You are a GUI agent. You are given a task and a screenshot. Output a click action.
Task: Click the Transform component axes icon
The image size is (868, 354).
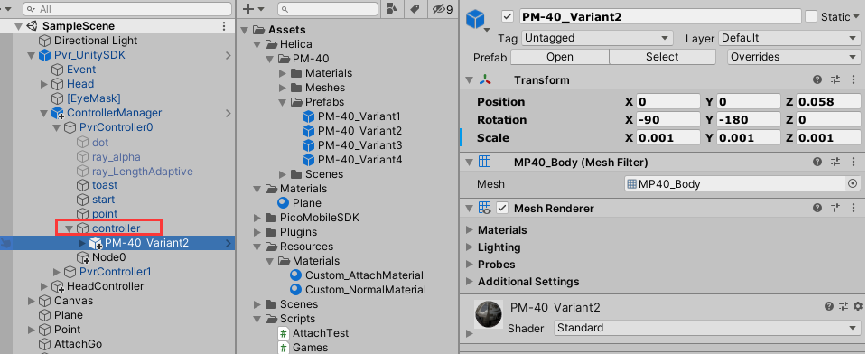(x=485, y=79)
